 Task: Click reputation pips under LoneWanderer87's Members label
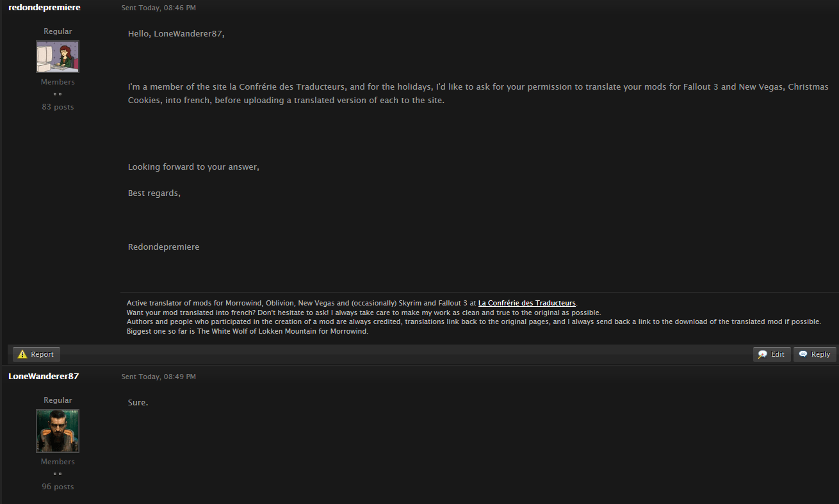point(58,474)
